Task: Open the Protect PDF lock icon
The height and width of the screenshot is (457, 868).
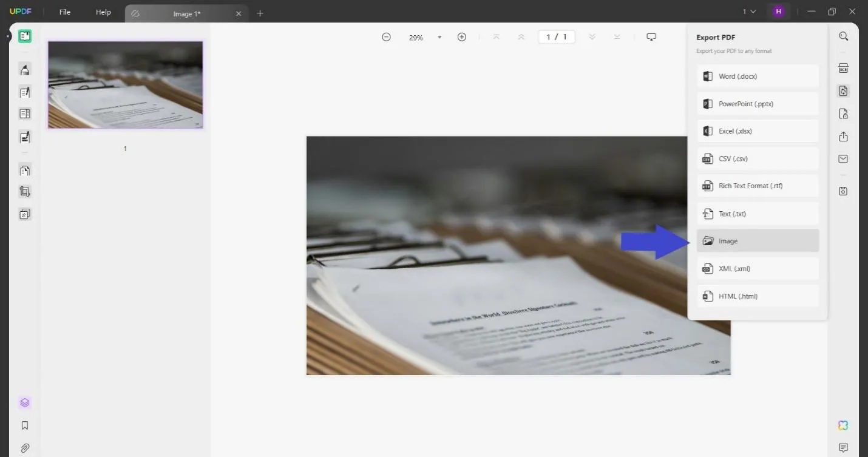Action: (843, 114)
